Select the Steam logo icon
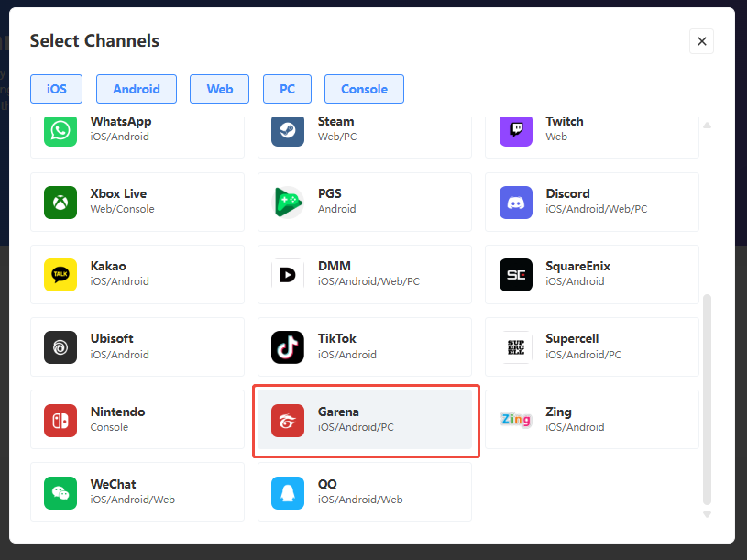Image resolution: width=747 pixels, height=560 pixels. point(288,130)
